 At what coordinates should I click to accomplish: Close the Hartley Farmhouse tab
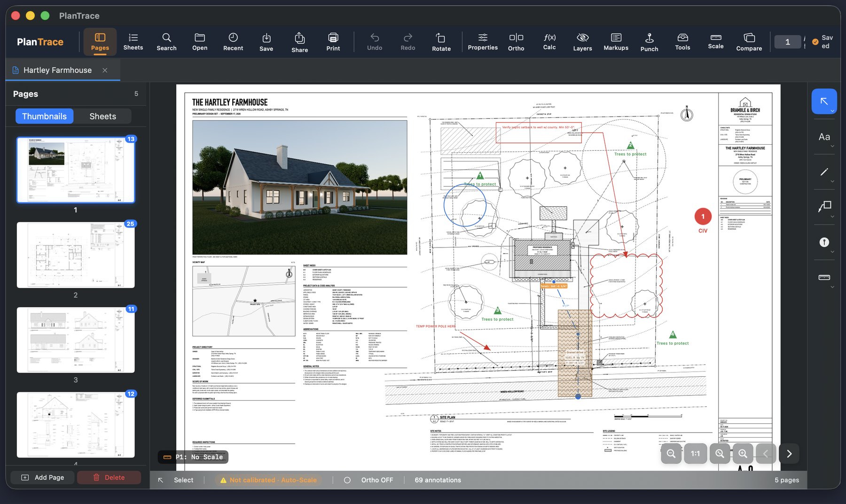tap(105, 70)
